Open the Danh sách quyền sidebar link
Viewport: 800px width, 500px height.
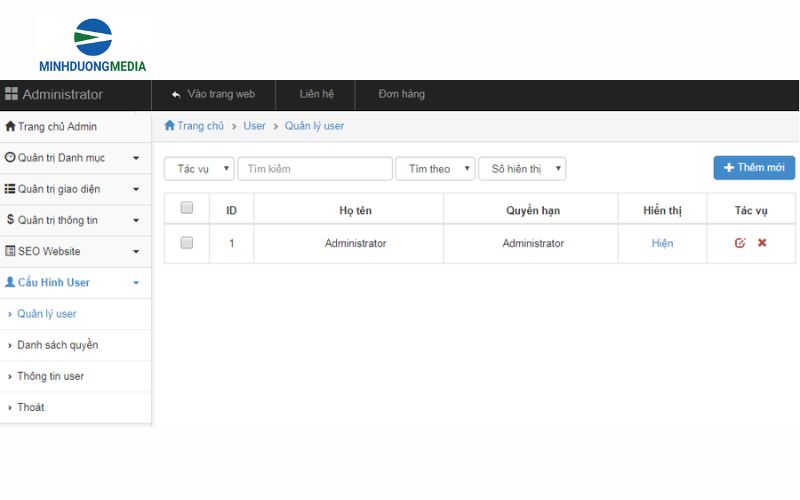(x=58, y=345)
